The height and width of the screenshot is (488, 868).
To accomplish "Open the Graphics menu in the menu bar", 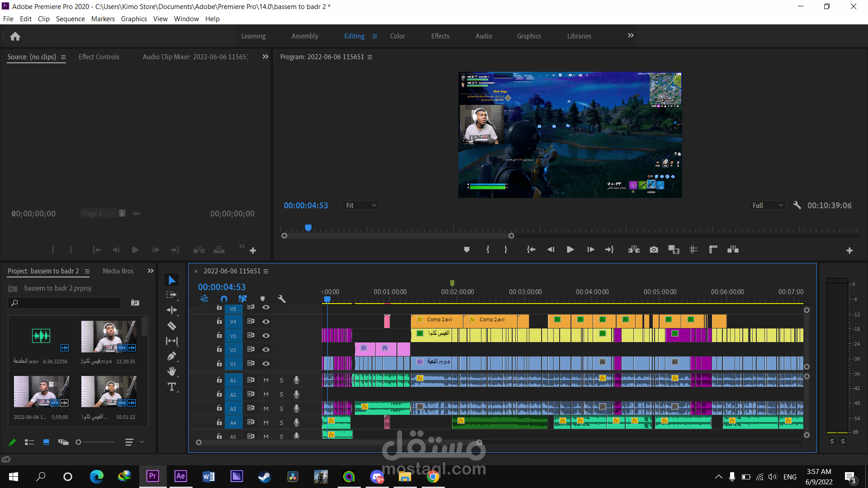I will tap(134, 19).
